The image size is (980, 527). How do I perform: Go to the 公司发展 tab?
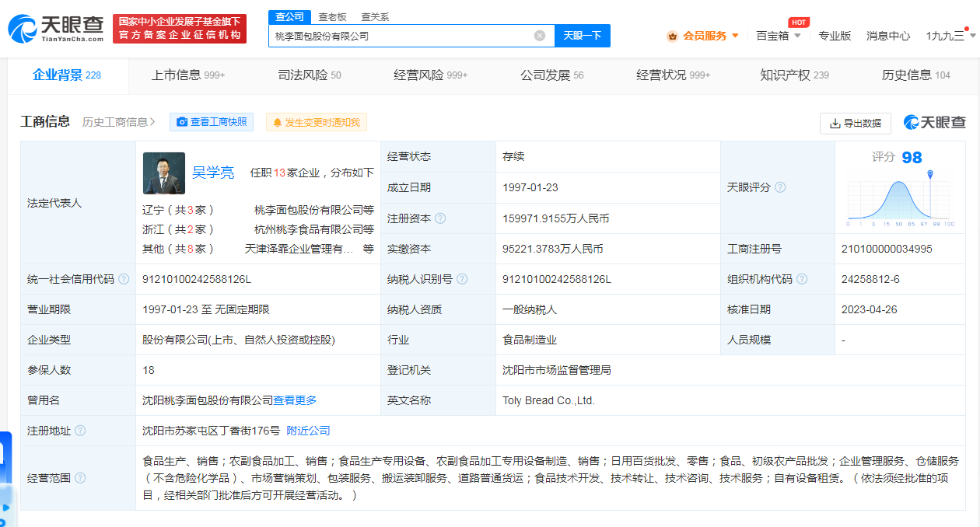552,75
